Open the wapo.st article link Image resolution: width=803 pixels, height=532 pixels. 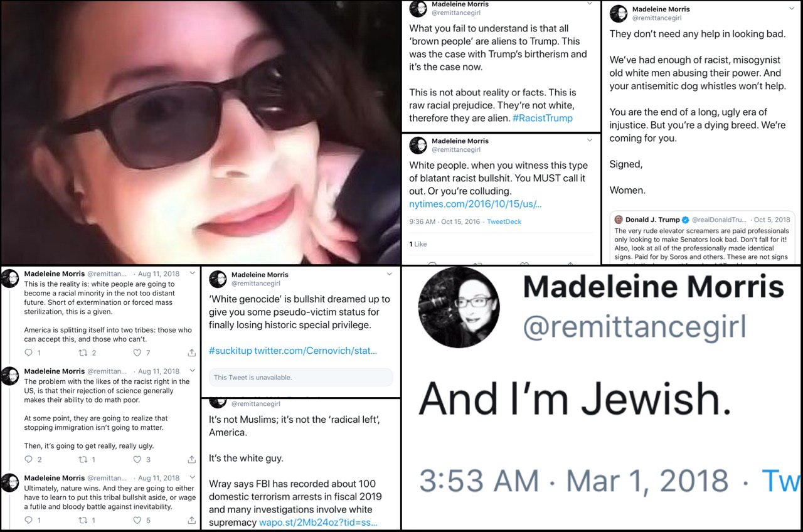click(x=317, y=522)
